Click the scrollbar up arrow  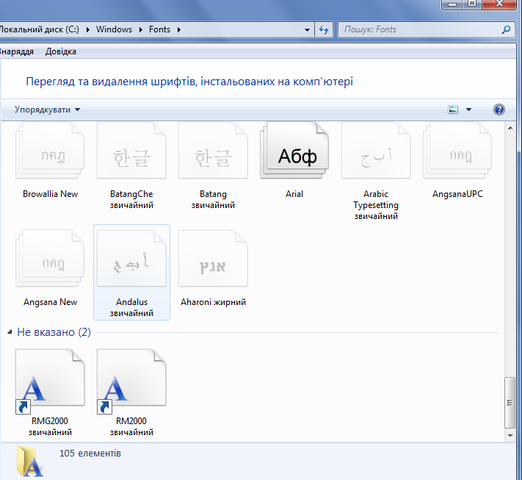[510, 128]
